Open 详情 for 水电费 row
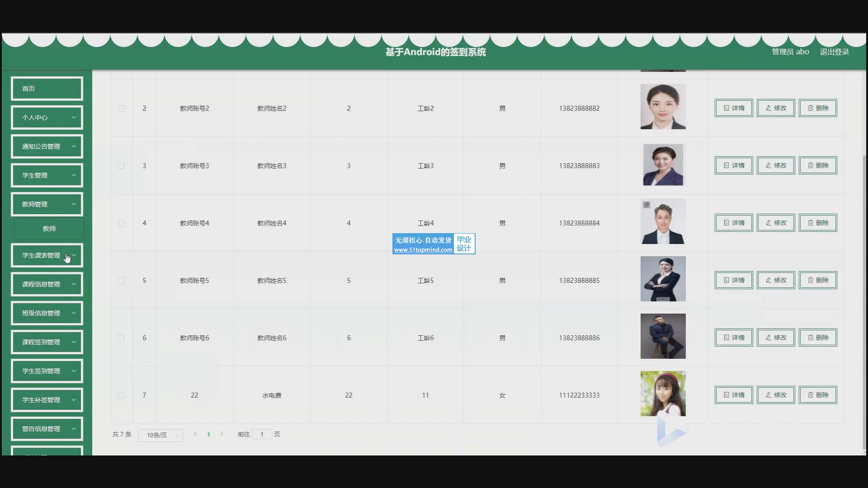The width and height of the screenshot is (868, 488). click(734, 395)
